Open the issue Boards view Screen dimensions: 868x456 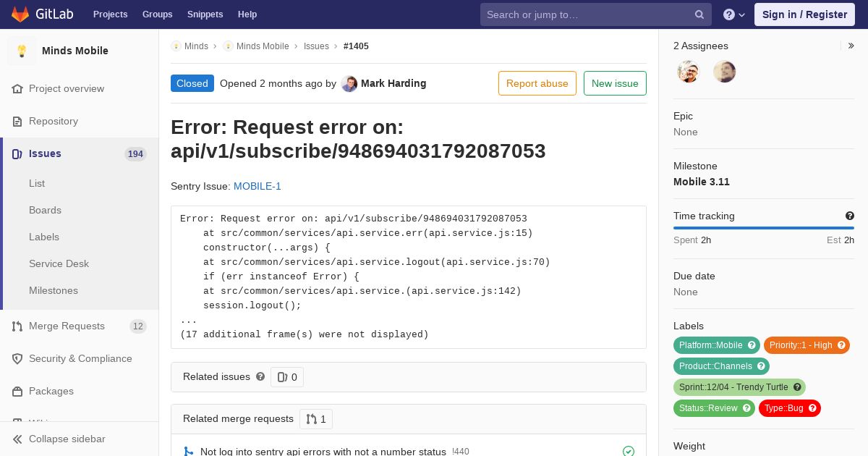[x=45, y=210]
